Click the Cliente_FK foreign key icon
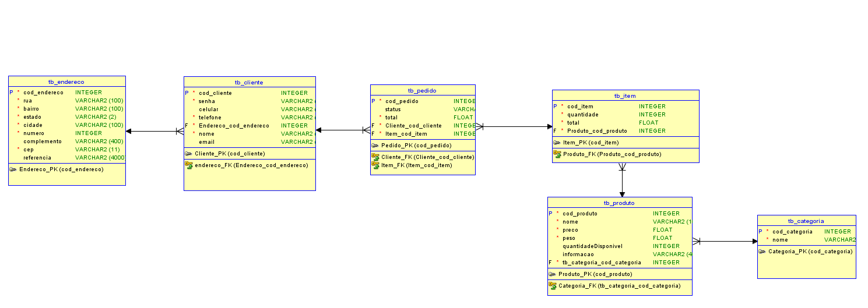Screen dimensions: 868x308 [x=375, y=157]
